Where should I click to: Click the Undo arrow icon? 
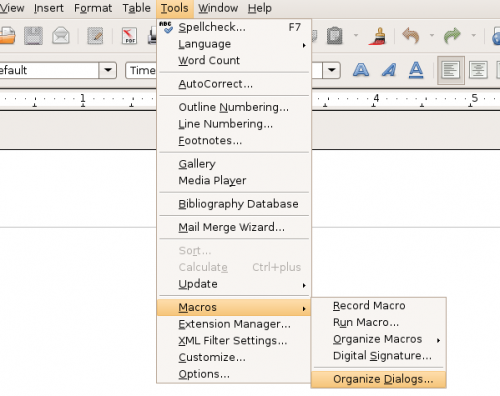coord(411,35)
